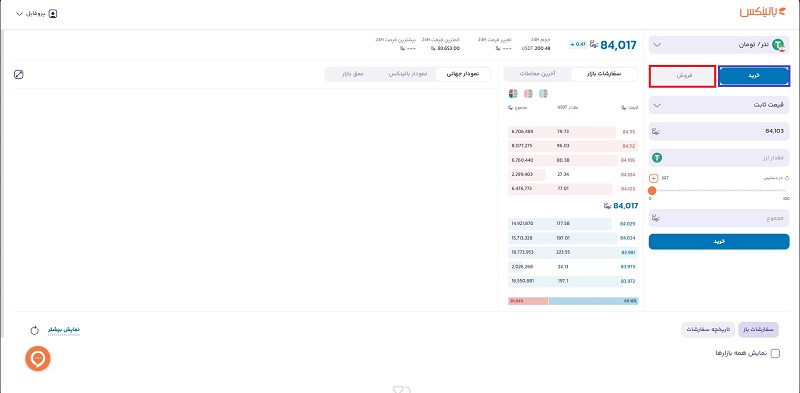Open the orange chat support bubble
800x393 pixels.
coord(38,359)
